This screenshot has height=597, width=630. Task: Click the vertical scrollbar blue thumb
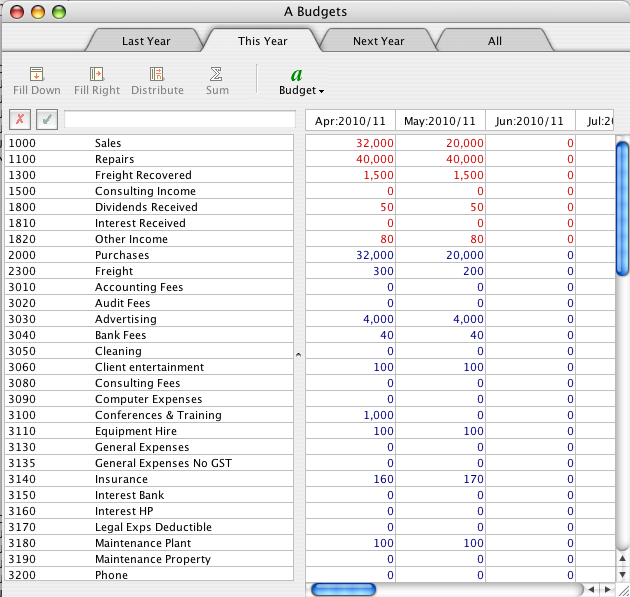[x=622, y=209]
